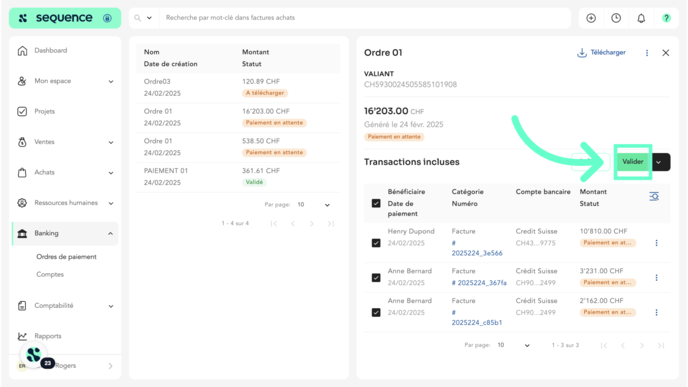Focus the keyword search field
Image resolution: width=688 pixels, height=387 pixels.
pos(364,18)
